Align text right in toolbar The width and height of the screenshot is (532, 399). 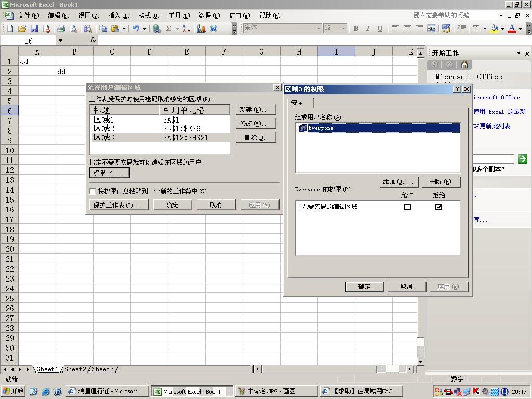(419, 29)
